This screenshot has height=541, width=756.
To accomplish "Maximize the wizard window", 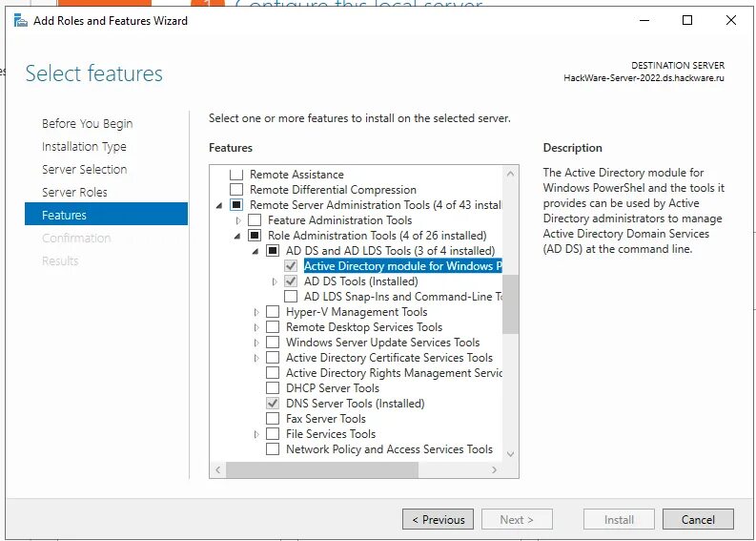I will (687, 20).
